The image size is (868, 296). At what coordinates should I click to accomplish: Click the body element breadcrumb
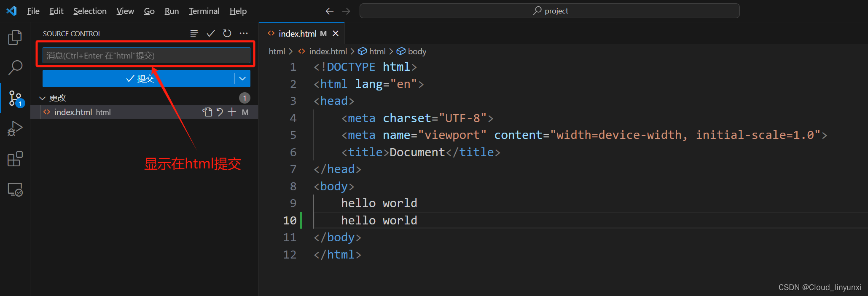coord(411,51)
